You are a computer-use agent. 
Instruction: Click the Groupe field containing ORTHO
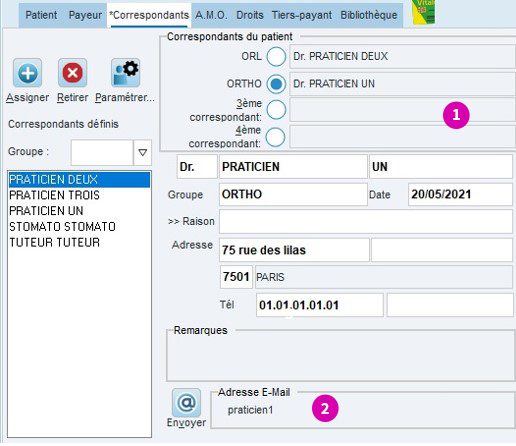pos(293,194)
